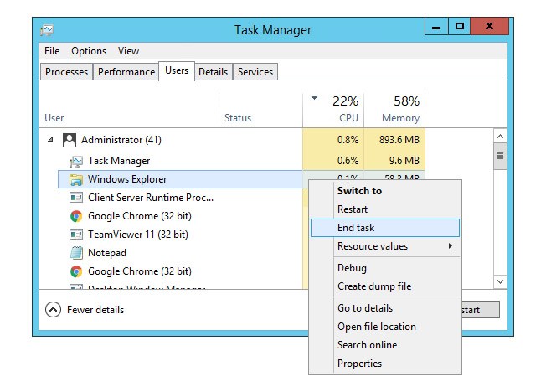Click the Client Server Runtime process icon
Image resolution: width=551 pixels, height=392 pixels.
tap(76, 198)
